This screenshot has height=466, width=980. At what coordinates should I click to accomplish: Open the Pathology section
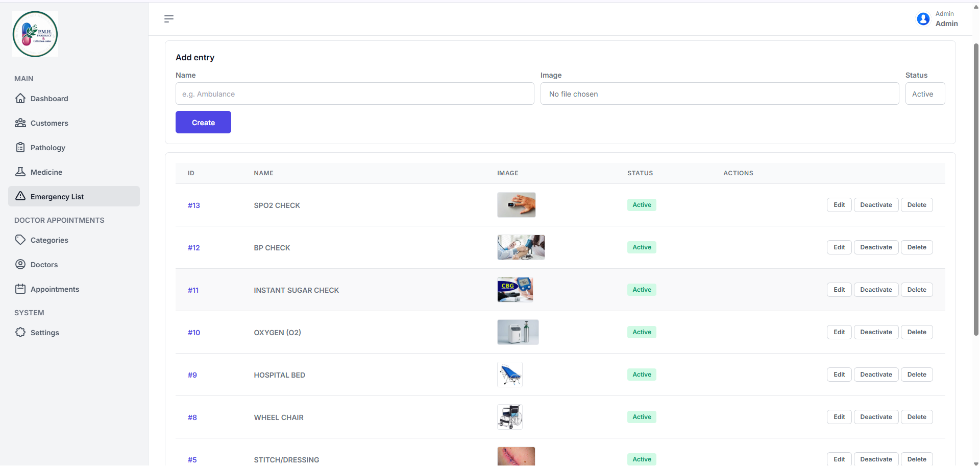(74, 147)
